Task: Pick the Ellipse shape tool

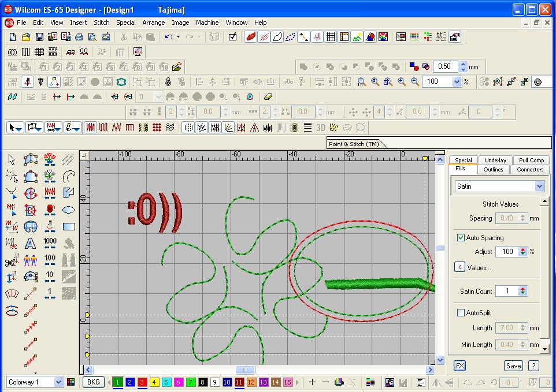Action: 68,210
